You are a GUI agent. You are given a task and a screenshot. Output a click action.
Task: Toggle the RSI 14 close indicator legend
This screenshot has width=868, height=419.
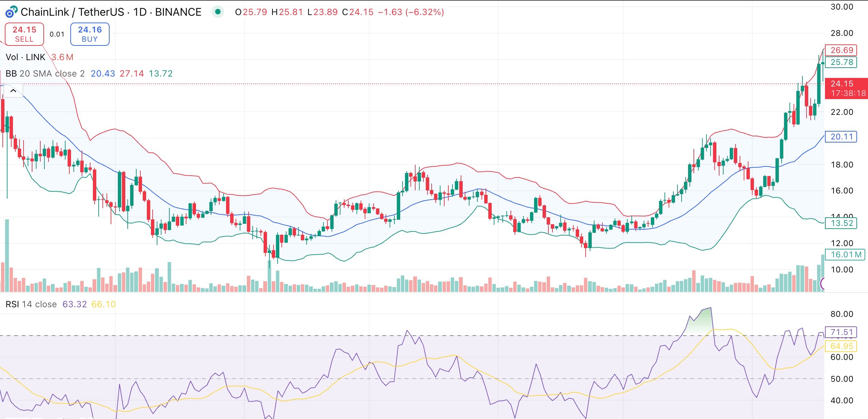(31, 304)
